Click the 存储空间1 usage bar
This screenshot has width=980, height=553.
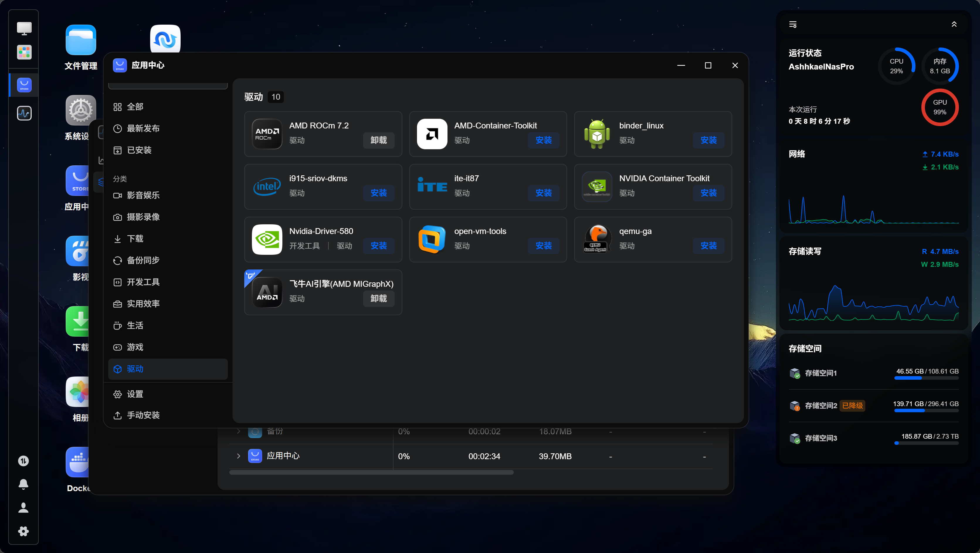point(926,378)
